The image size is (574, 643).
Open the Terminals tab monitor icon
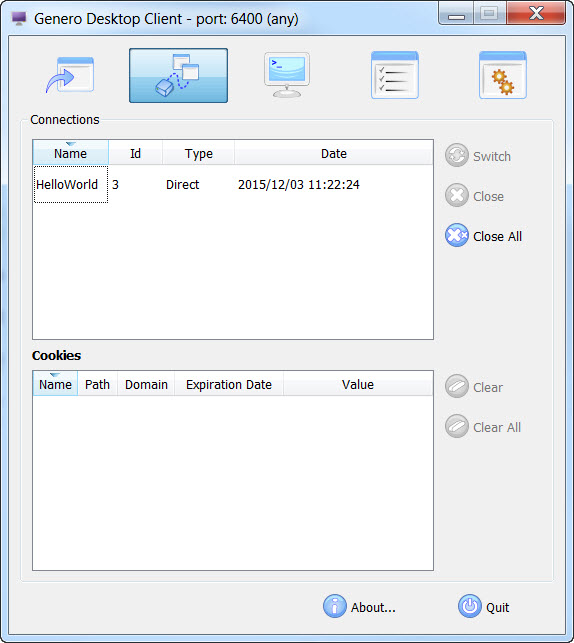tap(287, 75)
